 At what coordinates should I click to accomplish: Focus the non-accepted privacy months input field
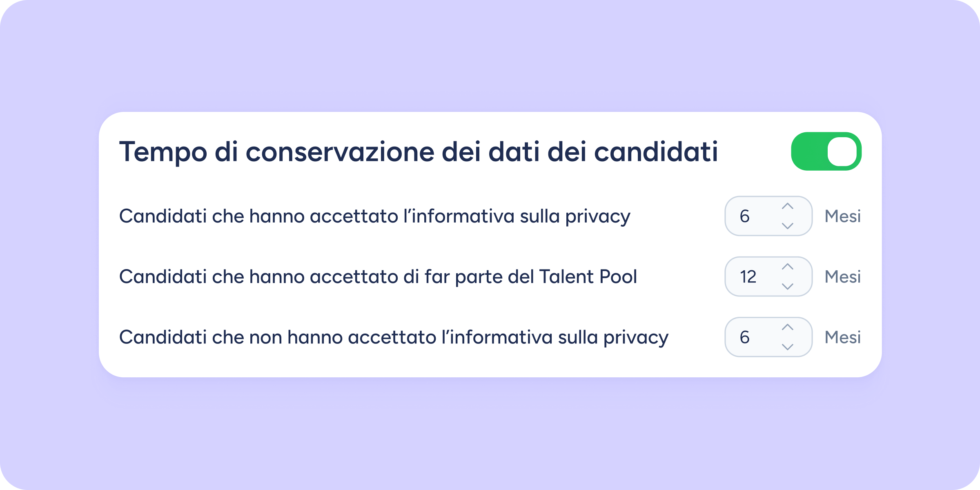[751, 337]
